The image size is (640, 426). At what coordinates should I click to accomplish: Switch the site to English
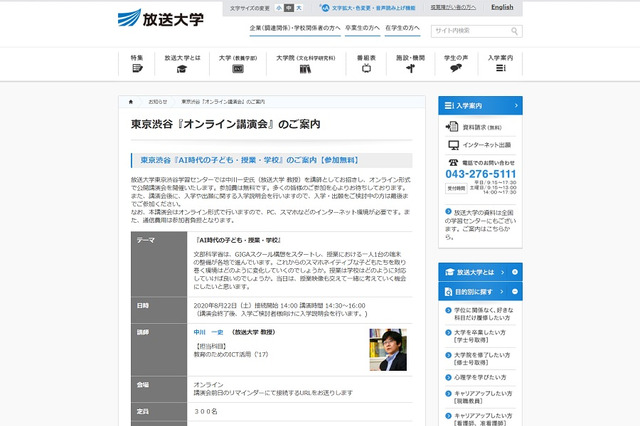click(502, 7)
